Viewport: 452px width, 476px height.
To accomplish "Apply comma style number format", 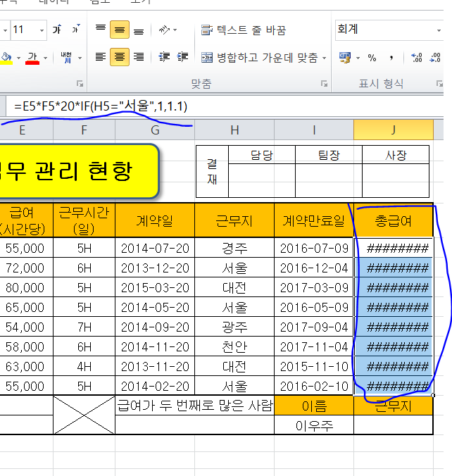I will click(x=391, y=58).
